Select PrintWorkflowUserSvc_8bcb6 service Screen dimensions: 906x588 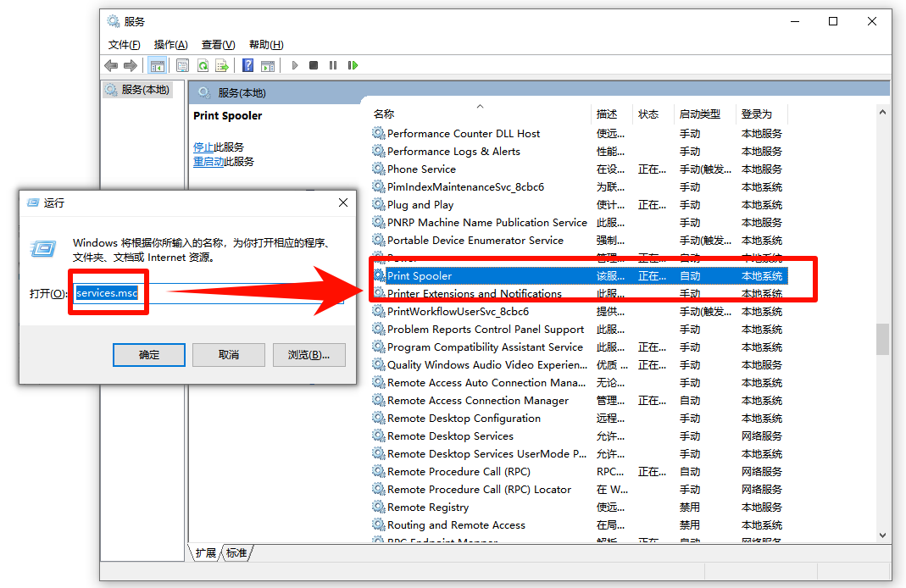tap(458, 311)
